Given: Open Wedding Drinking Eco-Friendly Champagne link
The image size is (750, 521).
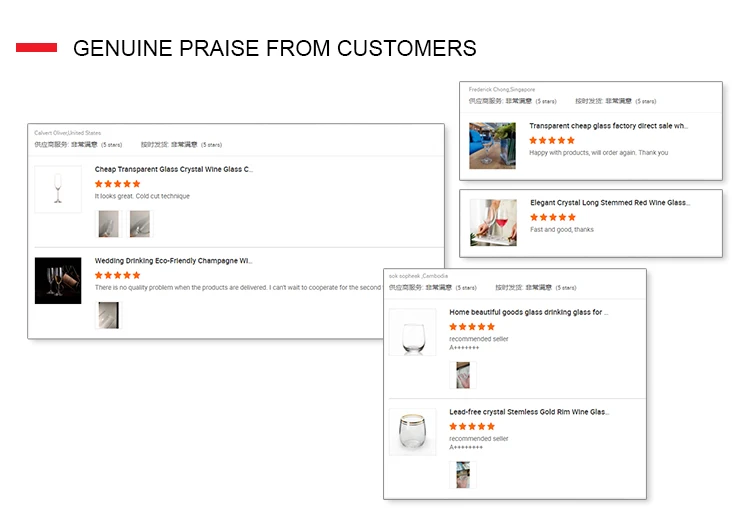Looking at the screenshot, I should click(x=174, y=261).
